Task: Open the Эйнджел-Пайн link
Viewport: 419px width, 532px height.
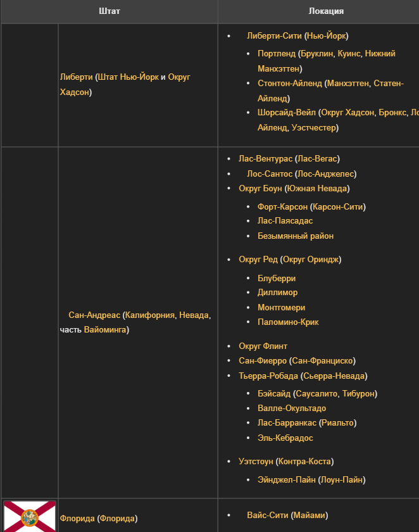Action: [287, 480]
